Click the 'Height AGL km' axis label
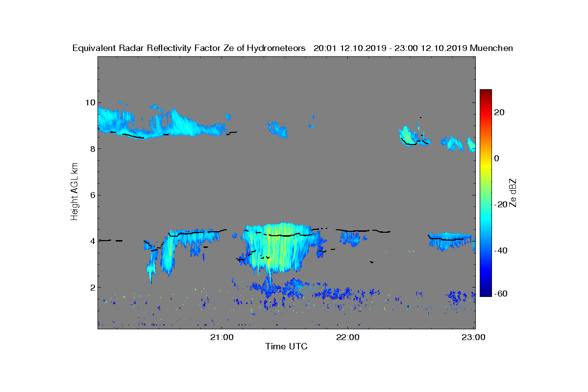The image size is (588, 392). pyautogui.click(x=74, y=192)
